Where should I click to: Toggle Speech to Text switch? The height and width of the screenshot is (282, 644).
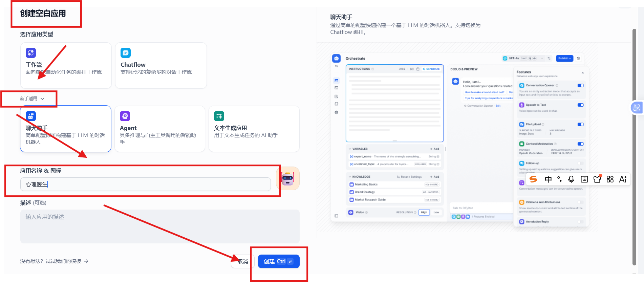(x=581, y=105)
